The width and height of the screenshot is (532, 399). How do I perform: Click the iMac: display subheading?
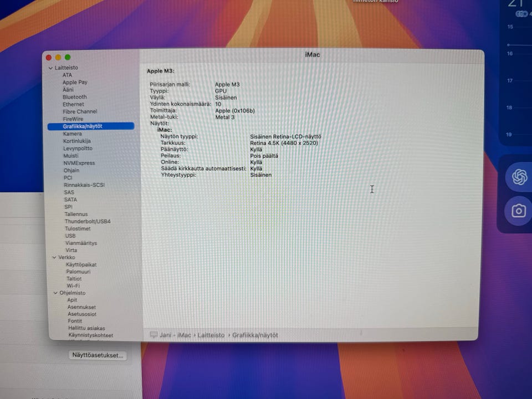(165, 130)
